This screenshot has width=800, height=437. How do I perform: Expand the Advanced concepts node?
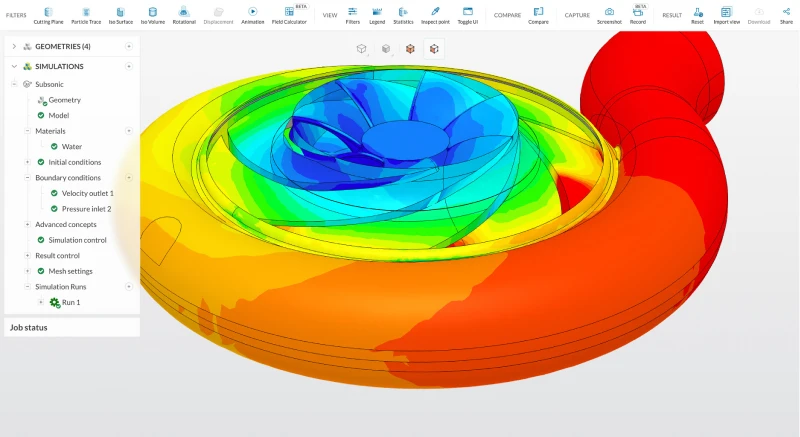click(x=28, y=224)
